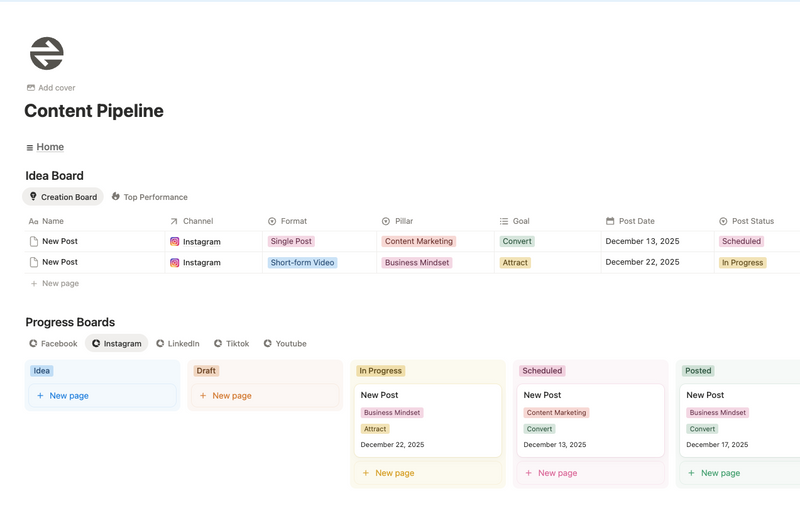Add new page in the Idea column
The width and height of the screenshot is (800, 530).
pyautogui.click(x=68, y=396)
